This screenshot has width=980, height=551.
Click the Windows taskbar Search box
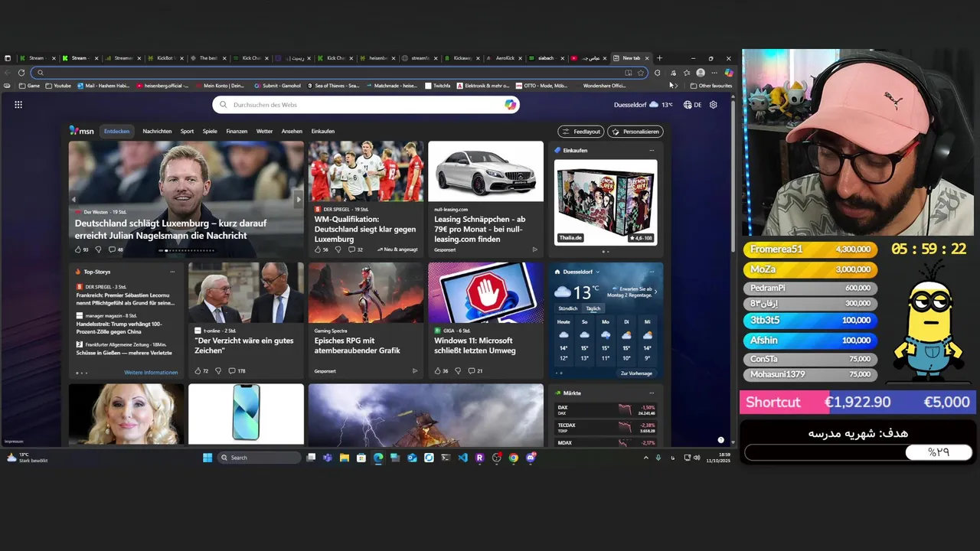[259, 458]
